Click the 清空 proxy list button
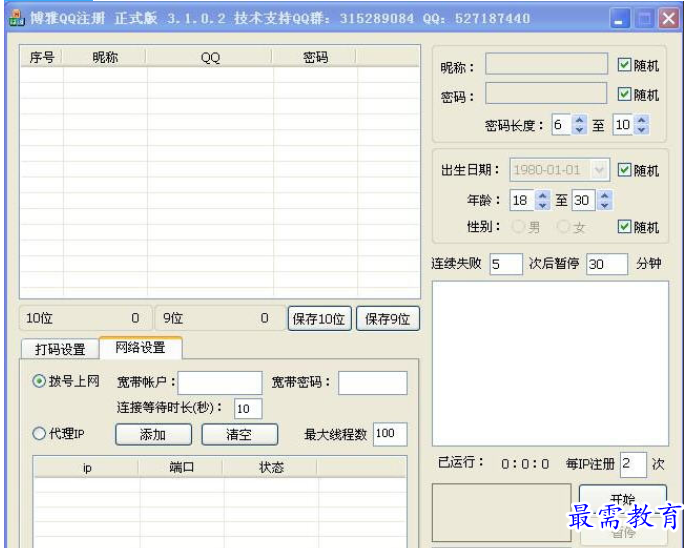This screenshot has height=548, width=690. (x=239, y=434)
